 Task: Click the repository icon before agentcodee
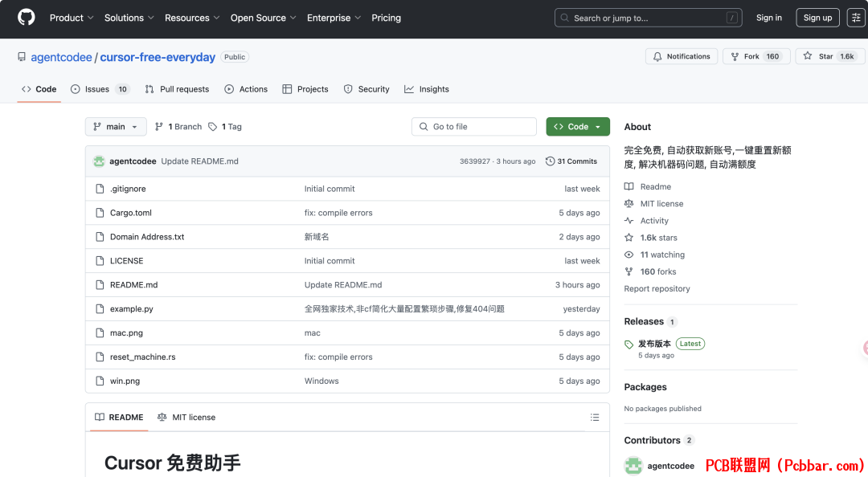coord(22,57)
